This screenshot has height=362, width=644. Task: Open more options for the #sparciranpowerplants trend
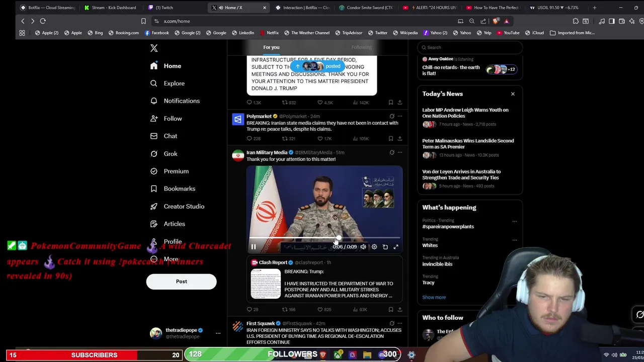point(514,221)
